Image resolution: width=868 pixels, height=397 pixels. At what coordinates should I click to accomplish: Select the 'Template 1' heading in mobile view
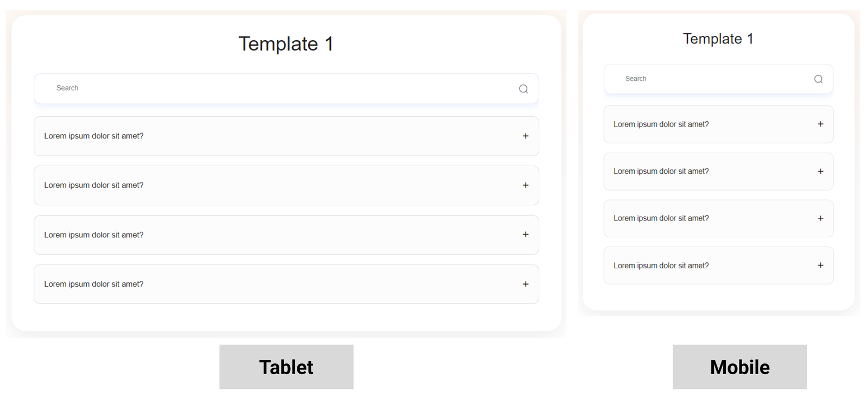tap(718, 39)
